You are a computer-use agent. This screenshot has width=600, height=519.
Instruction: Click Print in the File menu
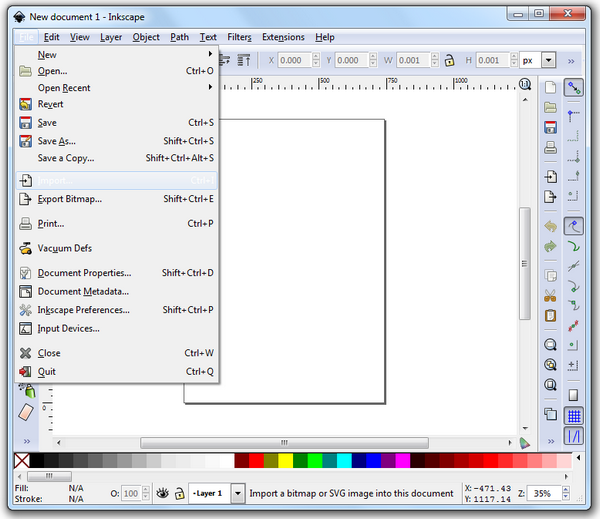tap(117, 224)
